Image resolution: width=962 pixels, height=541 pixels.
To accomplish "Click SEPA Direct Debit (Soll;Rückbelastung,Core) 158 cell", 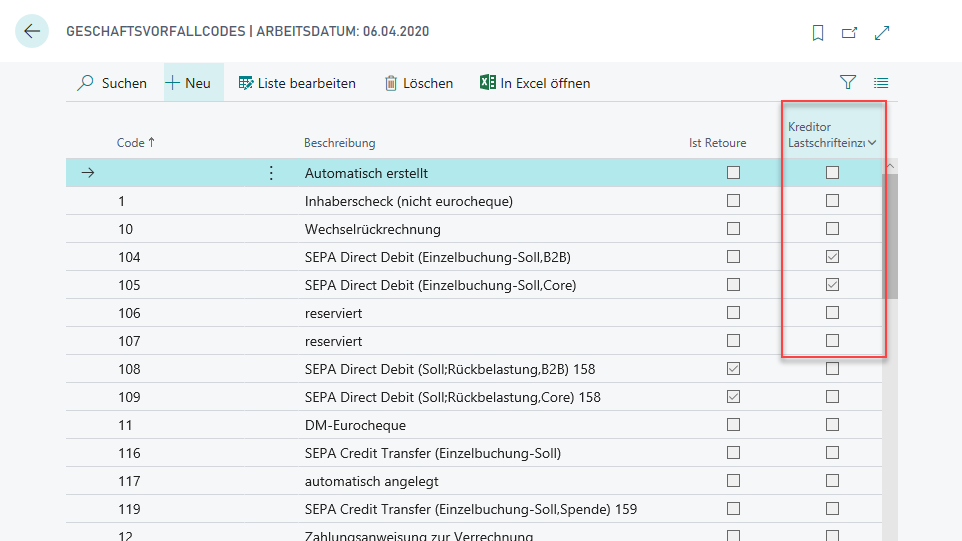I will (x=453, y=397).
